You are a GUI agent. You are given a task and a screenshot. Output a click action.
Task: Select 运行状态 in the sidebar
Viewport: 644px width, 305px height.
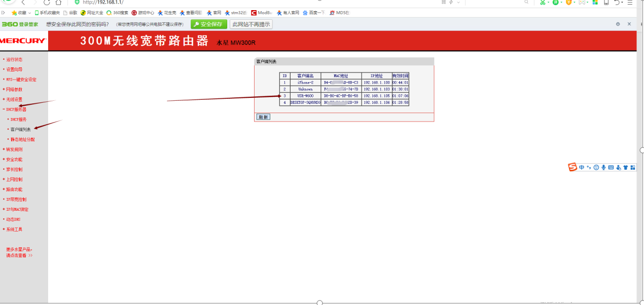14,59
